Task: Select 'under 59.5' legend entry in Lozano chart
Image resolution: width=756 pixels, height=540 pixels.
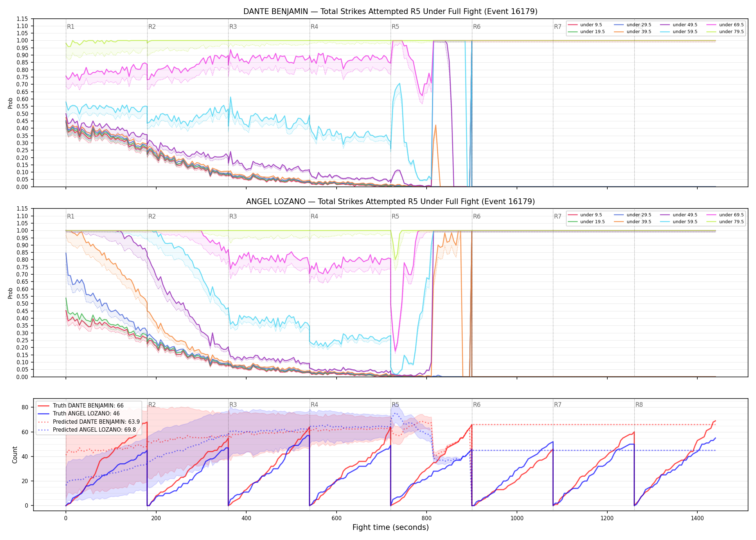Action: (679, 222)
